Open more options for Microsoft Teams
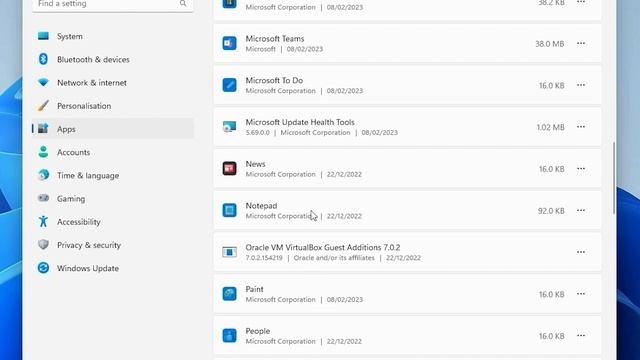Screen dimensions: 640x360 click(581, 43)
